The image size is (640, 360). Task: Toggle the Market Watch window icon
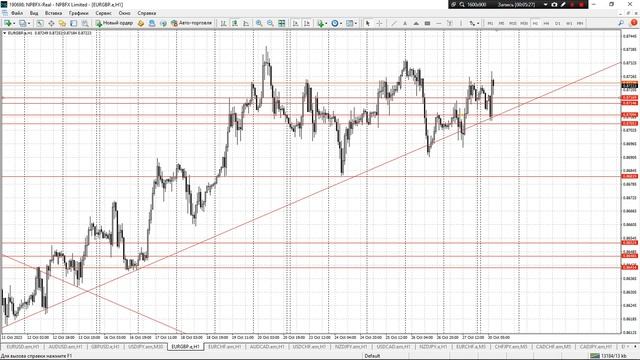(x=40, y=23)
